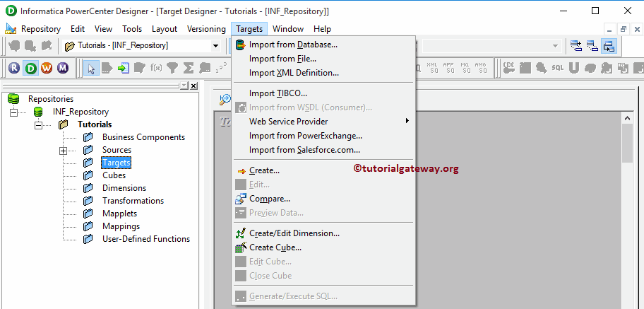Screen dimensions: 644x309
Task: Expand the Sources folder node
Action: 63,151
